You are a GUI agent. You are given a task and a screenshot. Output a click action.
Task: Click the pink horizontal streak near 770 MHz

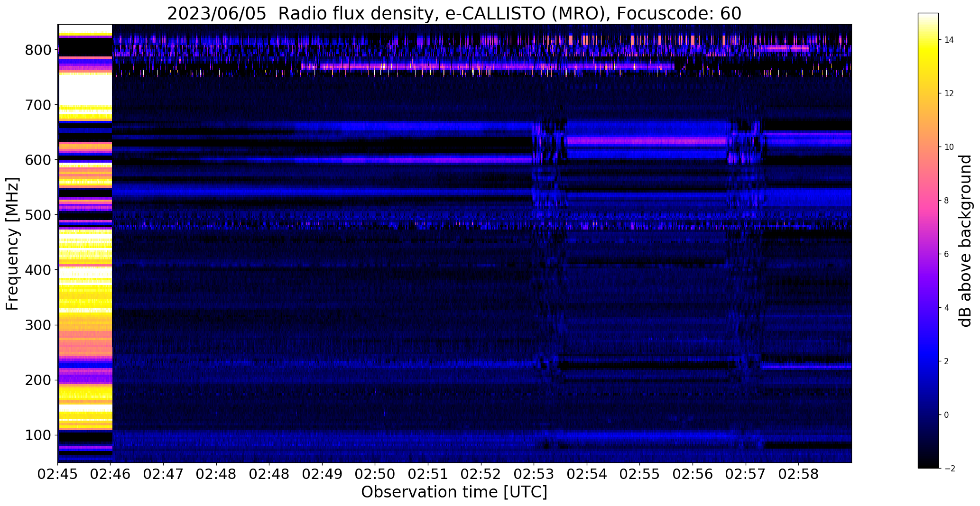487,67
